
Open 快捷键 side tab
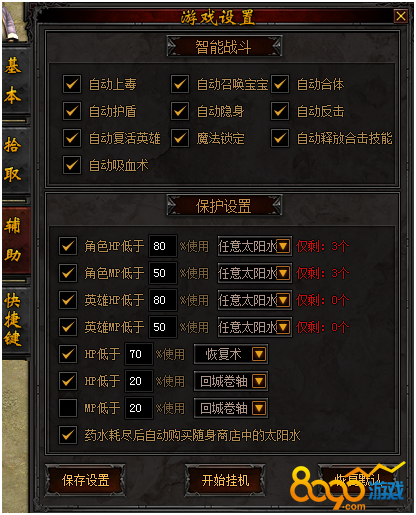[13, 321]
